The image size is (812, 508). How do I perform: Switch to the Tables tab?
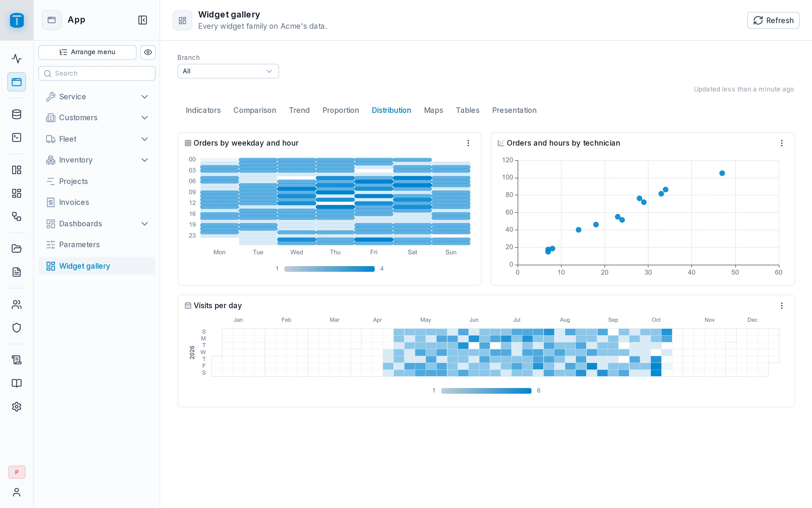pos(467,110)
